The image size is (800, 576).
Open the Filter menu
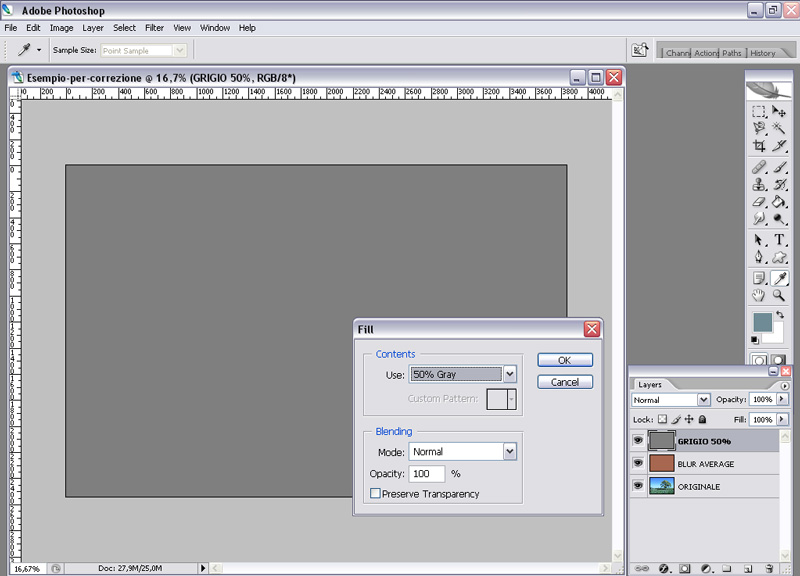154,28
